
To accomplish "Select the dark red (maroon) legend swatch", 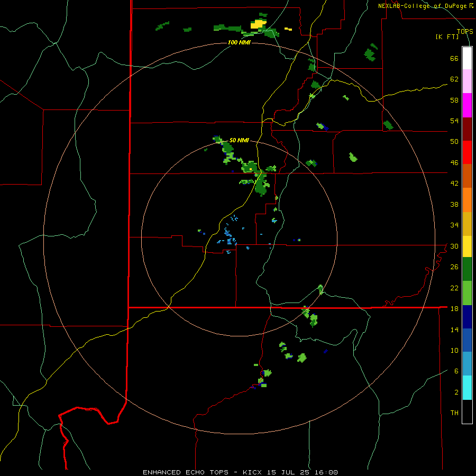I will click(x=467, y=129).
